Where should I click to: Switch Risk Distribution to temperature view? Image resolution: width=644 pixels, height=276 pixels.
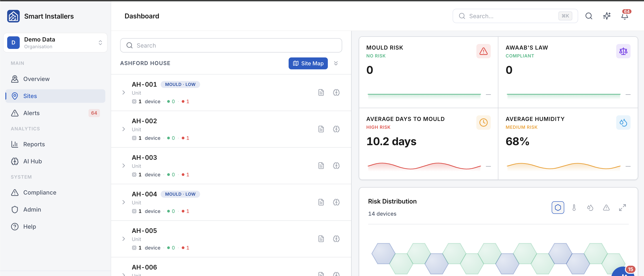click(574, 207)
